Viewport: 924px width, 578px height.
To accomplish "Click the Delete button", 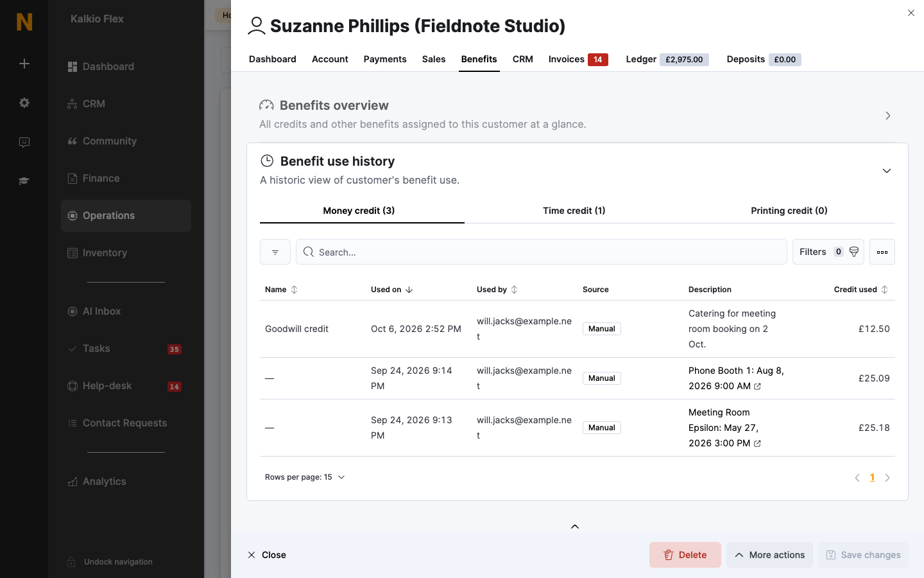I will point(685,555).
